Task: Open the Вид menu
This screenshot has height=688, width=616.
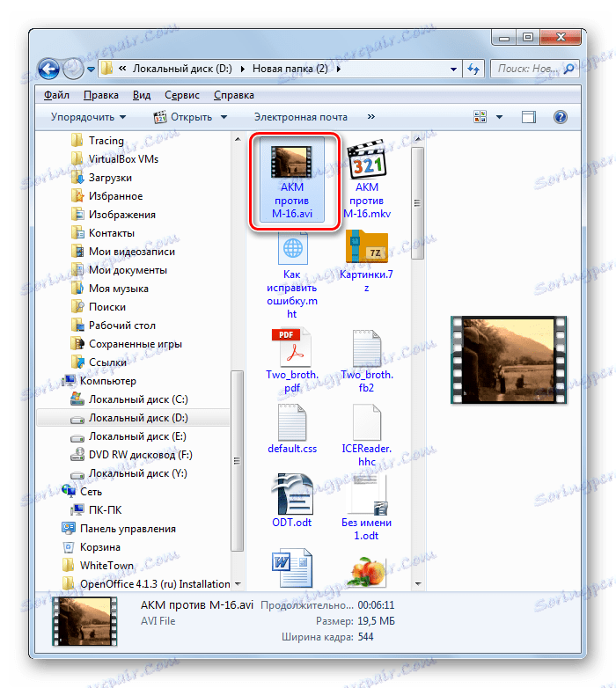Action: tap(142, 95)
